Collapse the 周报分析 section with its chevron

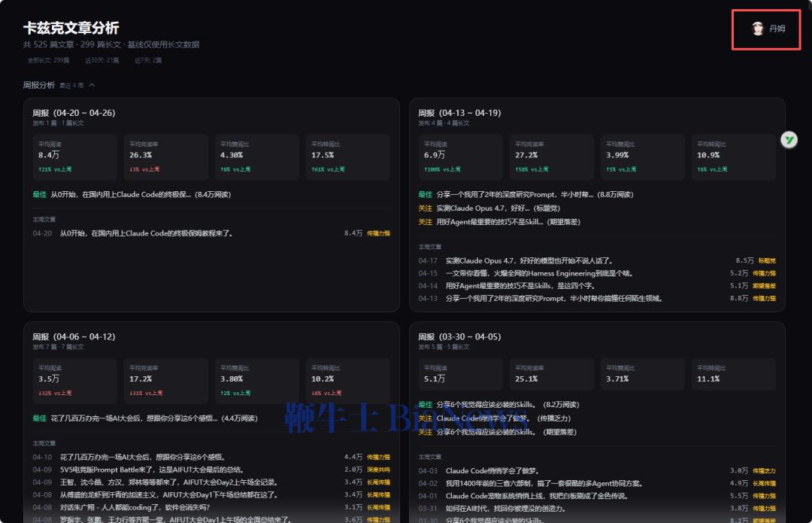(x=92, y=85)
